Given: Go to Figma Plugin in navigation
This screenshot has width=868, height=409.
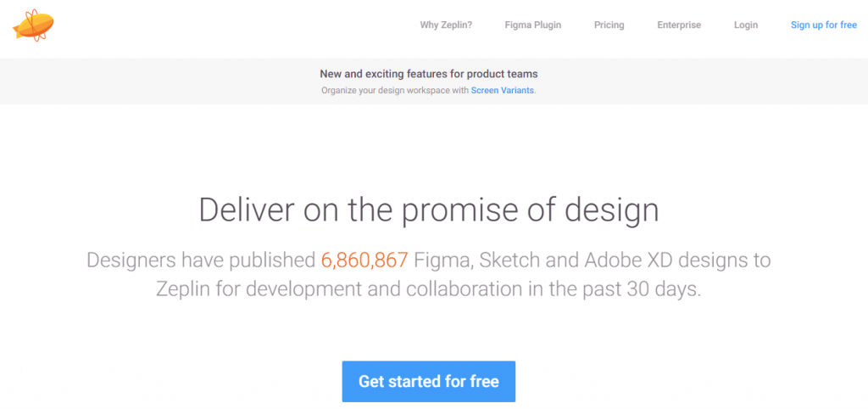Looking at the screenshot, I should [532, 25].
